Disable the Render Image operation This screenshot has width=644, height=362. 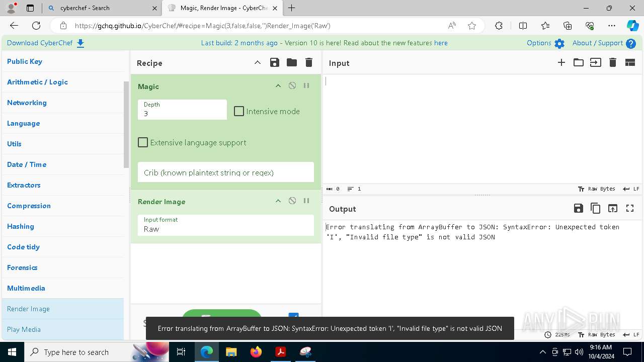coord(292,201)
